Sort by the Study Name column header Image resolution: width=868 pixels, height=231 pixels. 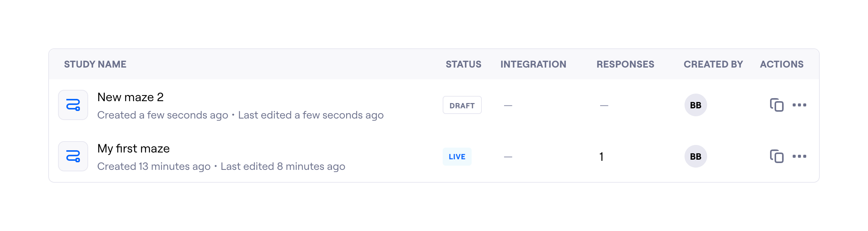[95, 64]
